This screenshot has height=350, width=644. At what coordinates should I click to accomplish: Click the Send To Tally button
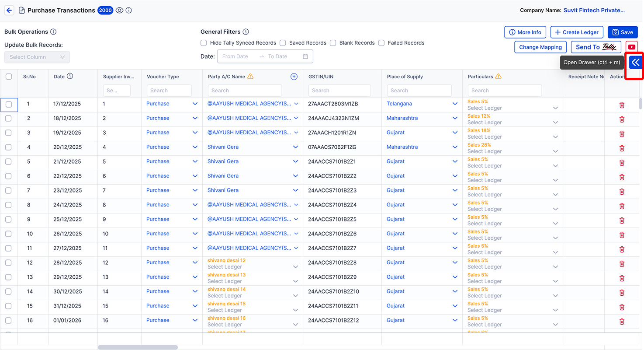pos(596,47)
